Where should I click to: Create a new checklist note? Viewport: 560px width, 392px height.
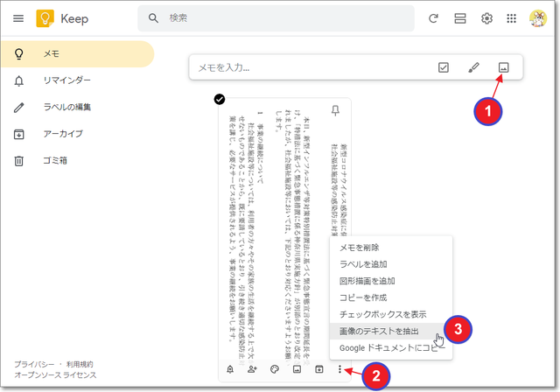tap(444, 66)
